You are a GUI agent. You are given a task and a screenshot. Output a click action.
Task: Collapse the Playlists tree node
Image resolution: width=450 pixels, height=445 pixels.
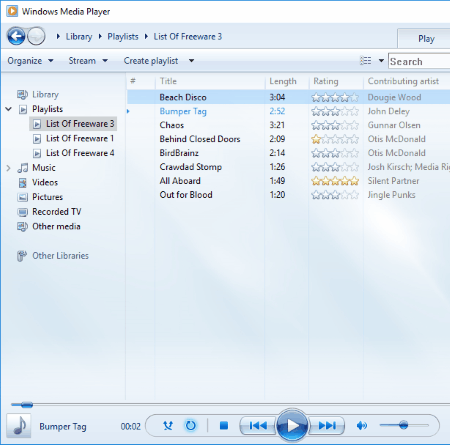(x=9, y=109)
